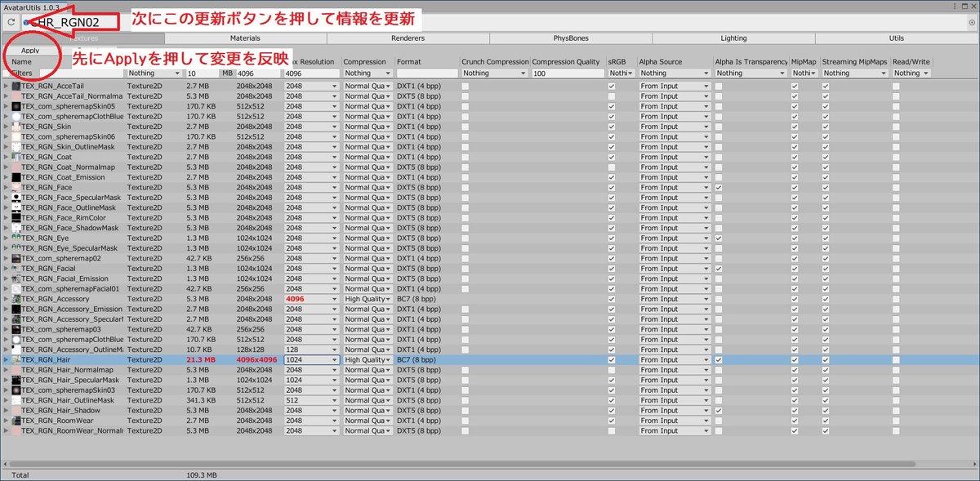Open the Read/Write filter dropdown
The image size is (980, 481).
click(911, 73)
